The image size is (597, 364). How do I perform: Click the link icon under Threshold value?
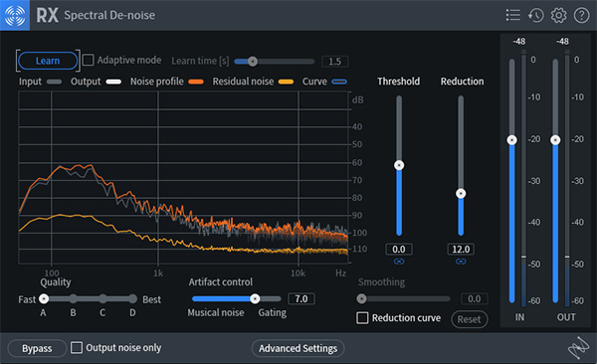pyautogui.click(x=399, y=262)
